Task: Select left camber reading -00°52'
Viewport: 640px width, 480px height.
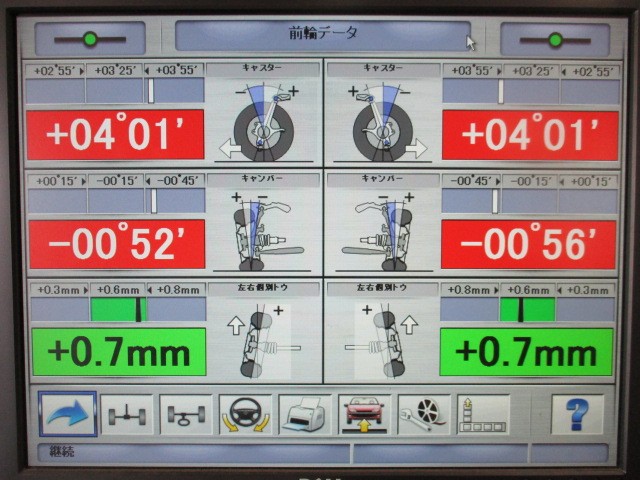Action: [116, 244]
